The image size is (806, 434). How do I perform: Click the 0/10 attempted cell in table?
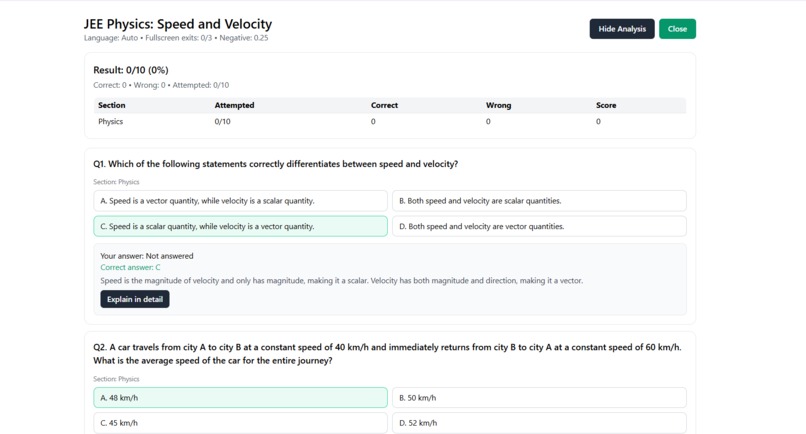[x=223, y=121]
